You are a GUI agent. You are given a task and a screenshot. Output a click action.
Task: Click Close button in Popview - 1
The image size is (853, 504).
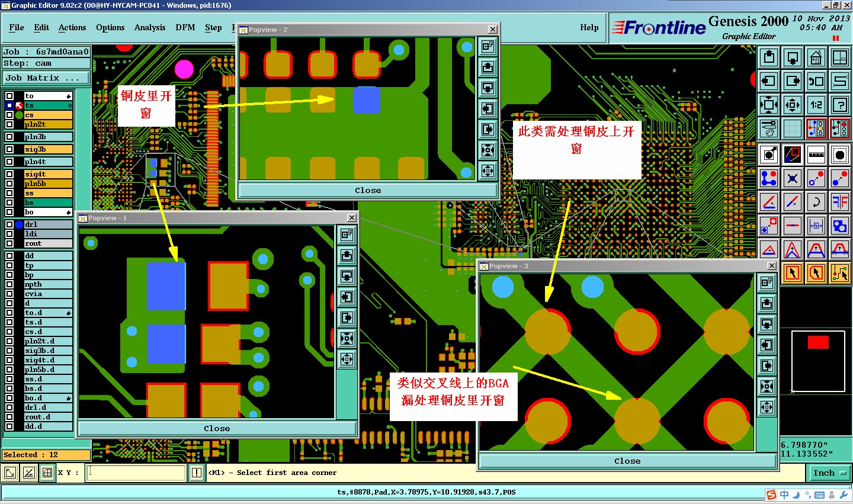[x=217, y=428]
